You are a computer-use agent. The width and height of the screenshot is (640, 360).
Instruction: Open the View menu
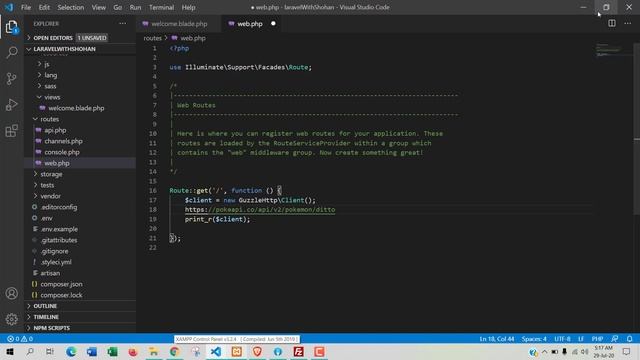click(x=98, y=7)
